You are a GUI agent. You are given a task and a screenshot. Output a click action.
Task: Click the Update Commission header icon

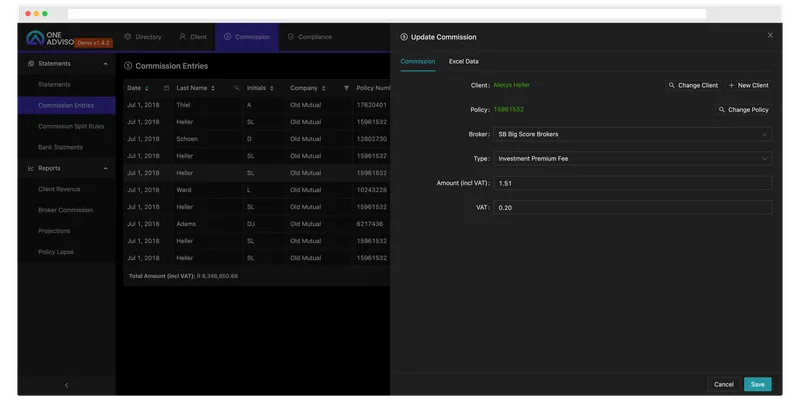point(404,37)
